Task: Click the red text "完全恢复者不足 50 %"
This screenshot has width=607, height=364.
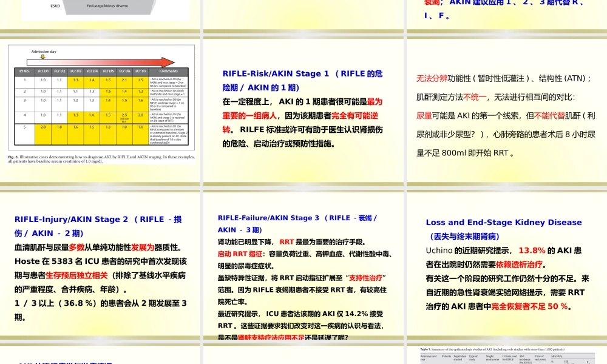Action: point(529,306)
